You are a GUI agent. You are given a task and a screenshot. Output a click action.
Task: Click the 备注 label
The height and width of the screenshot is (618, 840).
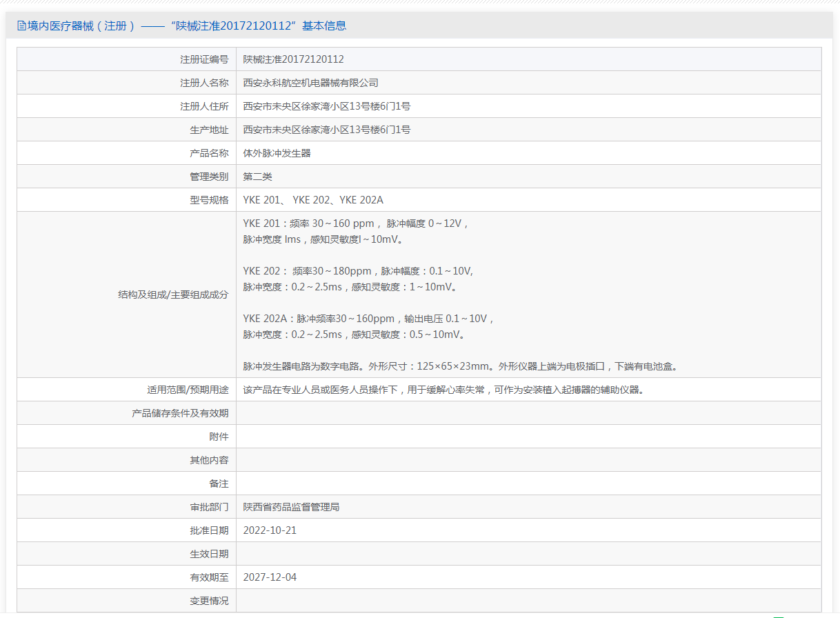219,484
